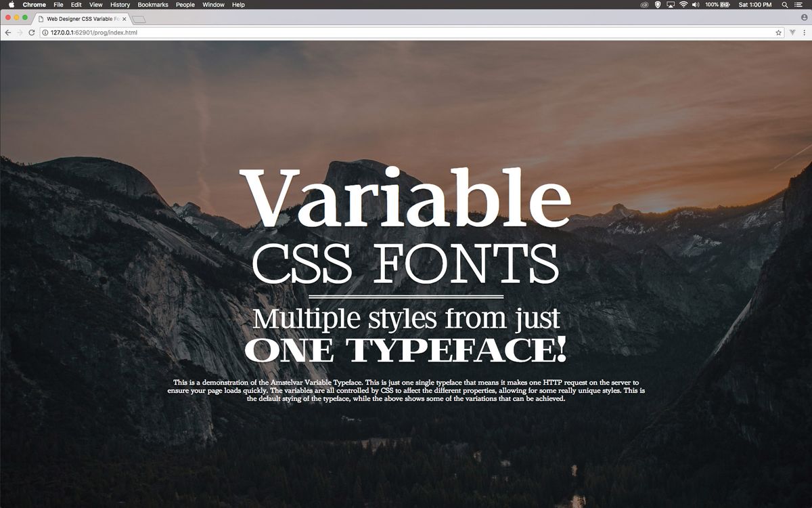Click the AirPlay screen mirroring icon
The image size is (812, 508).
click(x=670, y=5)
